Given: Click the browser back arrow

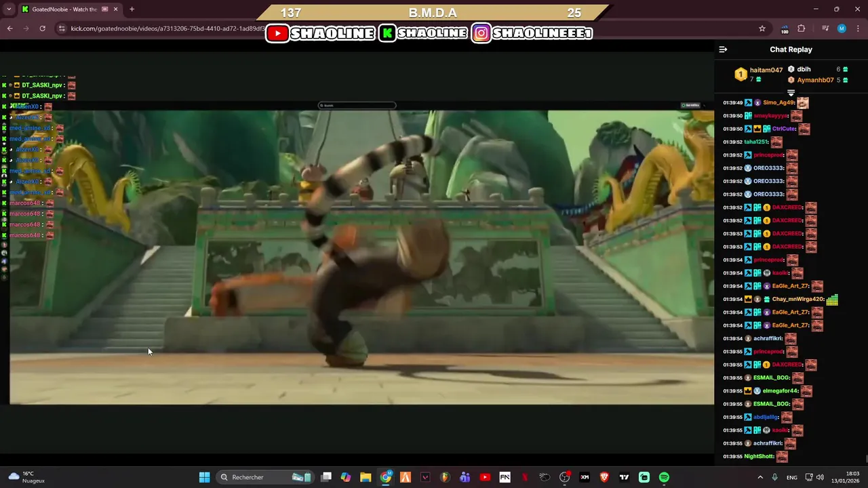Looking at the screenshot, I should click(x=9, y=28).
